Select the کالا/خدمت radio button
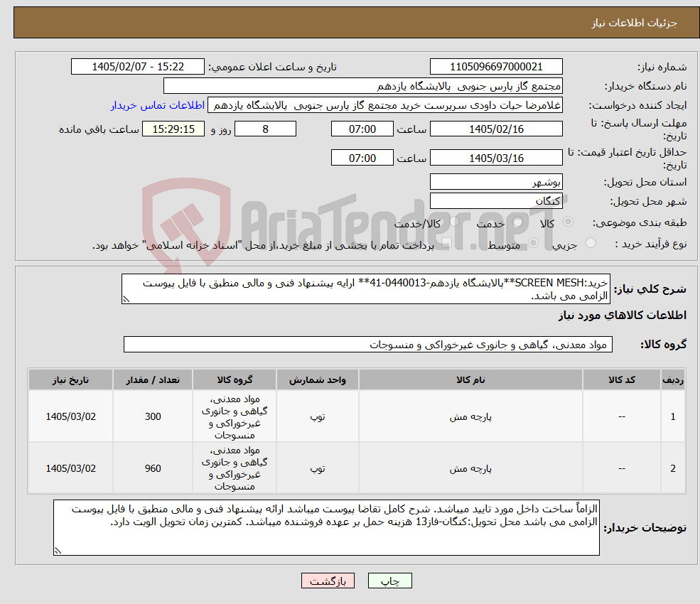The height and width of the screenshot is (604, 700). 454,222
